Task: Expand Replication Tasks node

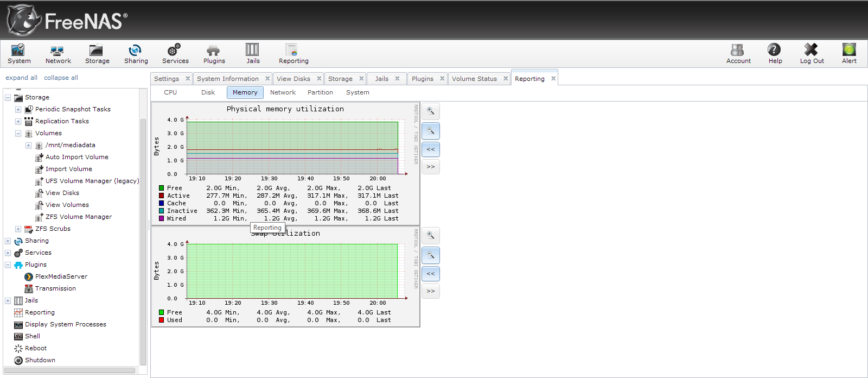Action: 18,122
